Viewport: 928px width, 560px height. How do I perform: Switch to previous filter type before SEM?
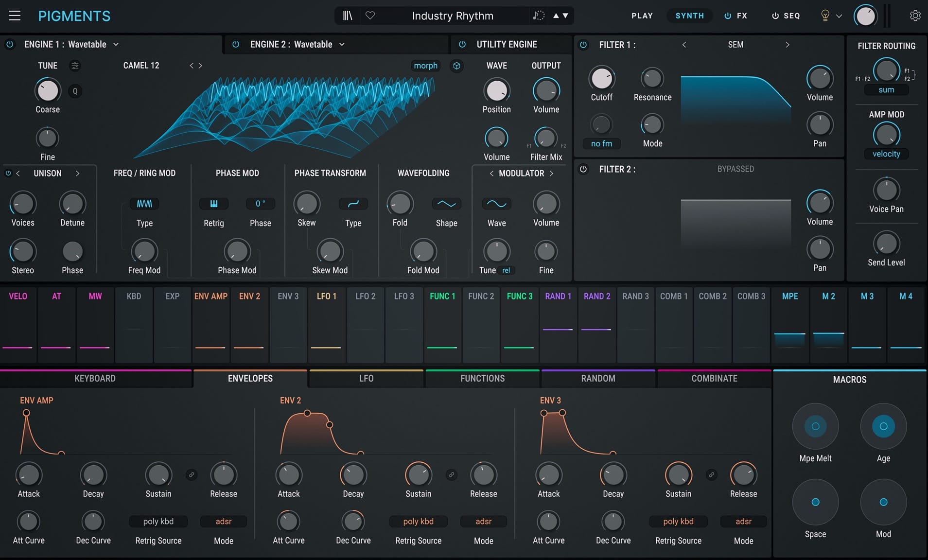point(684,45)
